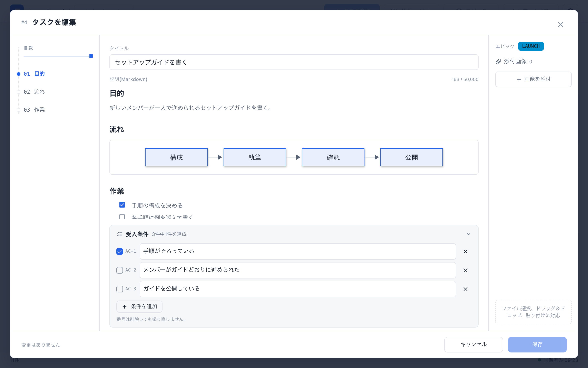This screenshot has height=368, width=588.
Task: Click the LAUNCH epic badge
Action: pyautogui.click(x=531, y=46)
